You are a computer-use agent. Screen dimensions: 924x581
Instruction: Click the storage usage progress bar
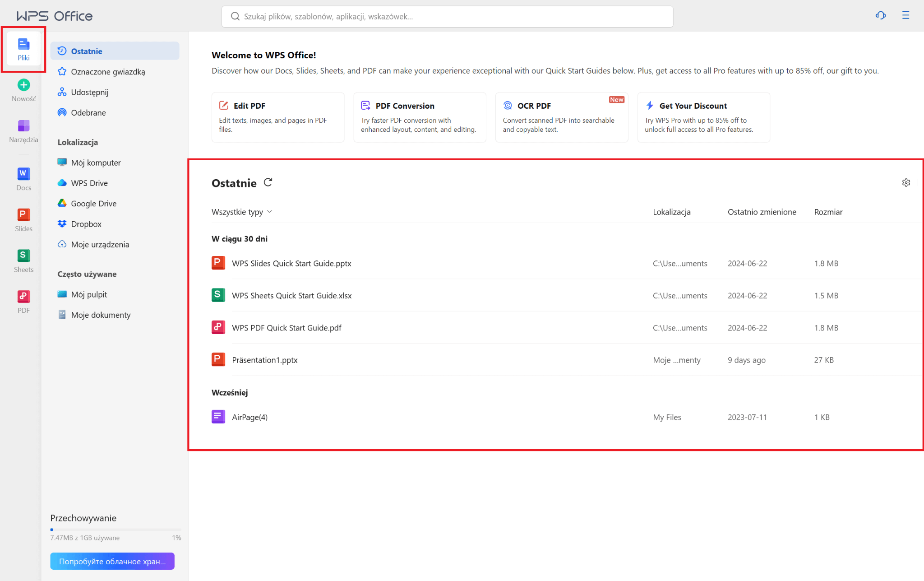(115, 529)
